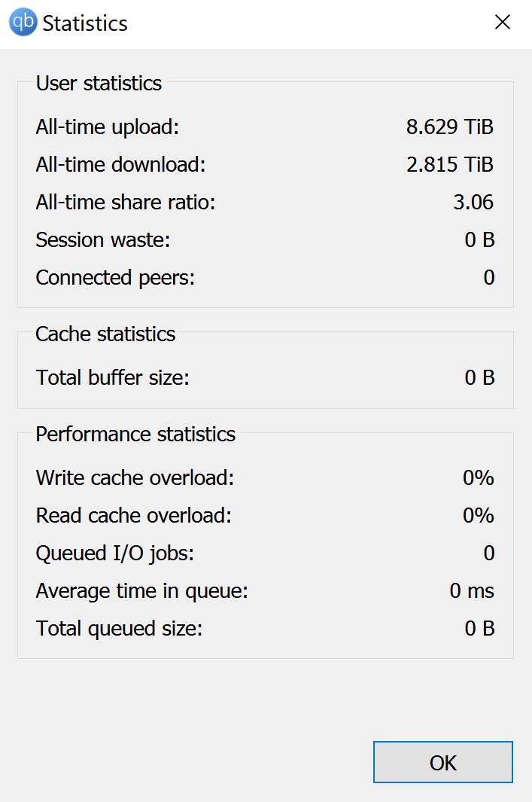Click the Session waste label
This screenshot has width=532, height=802.
click(x=103, y=239)
